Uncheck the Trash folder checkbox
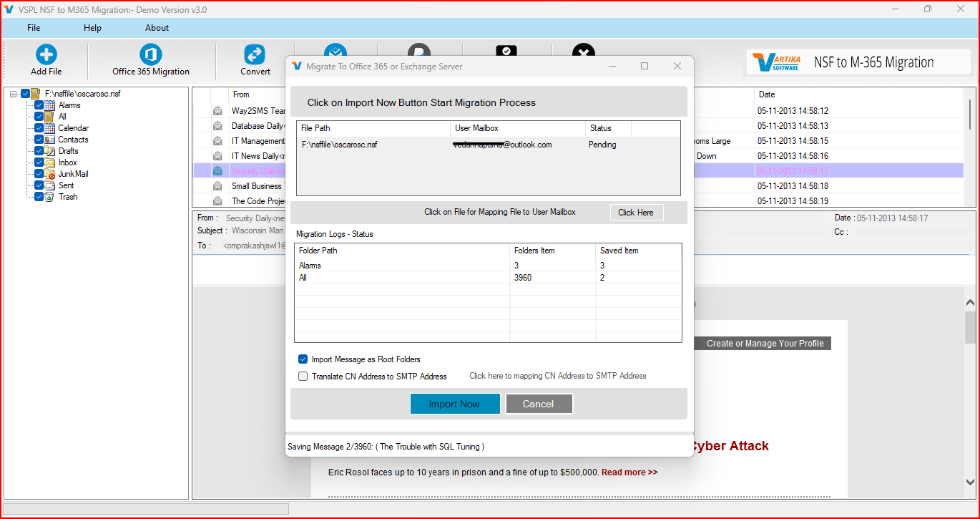Viewport: 980px width, 519px height. [x=39, y=197]
